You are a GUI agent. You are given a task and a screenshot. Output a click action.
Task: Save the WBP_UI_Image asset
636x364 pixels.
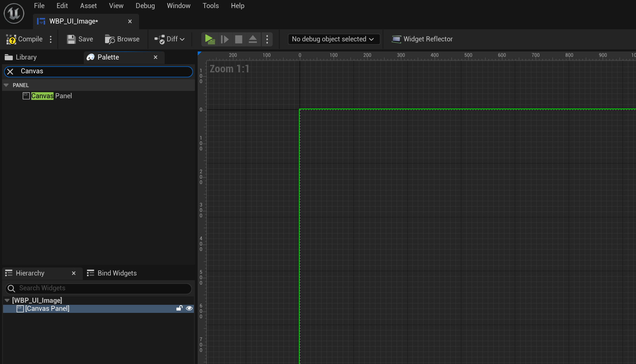(80, 39)
